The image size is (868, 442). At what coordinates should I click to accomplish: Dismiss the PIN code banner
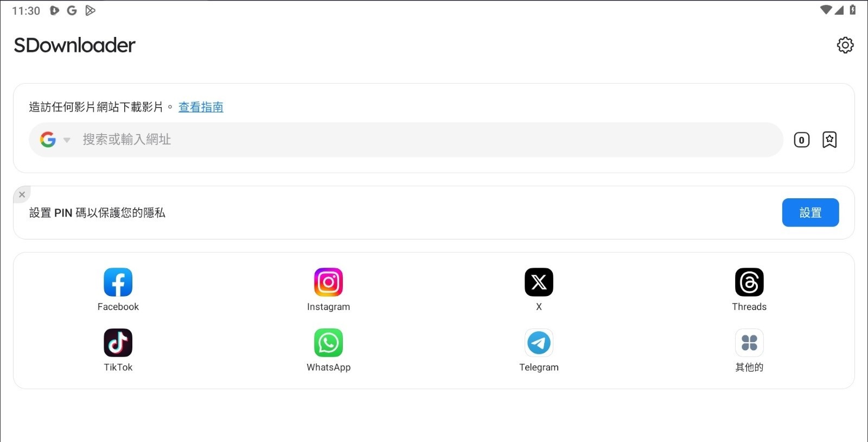coord(22,194)
